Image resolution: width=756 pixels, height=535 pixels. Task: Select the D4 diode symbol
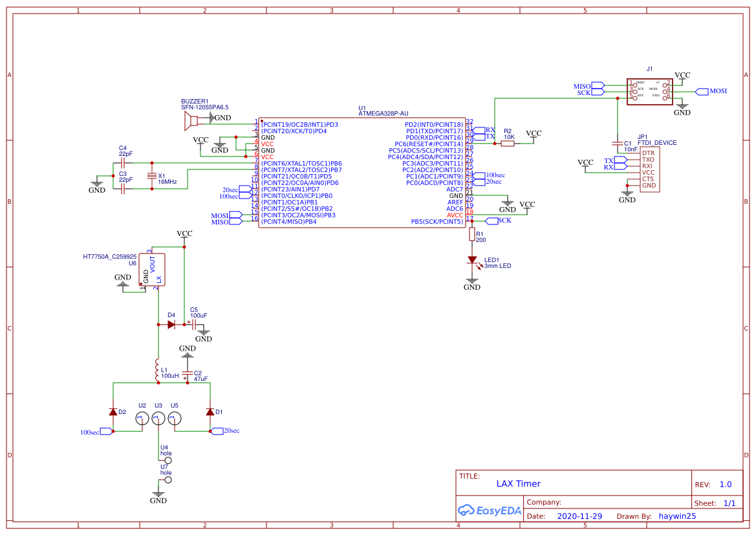[x=170, y=323]
